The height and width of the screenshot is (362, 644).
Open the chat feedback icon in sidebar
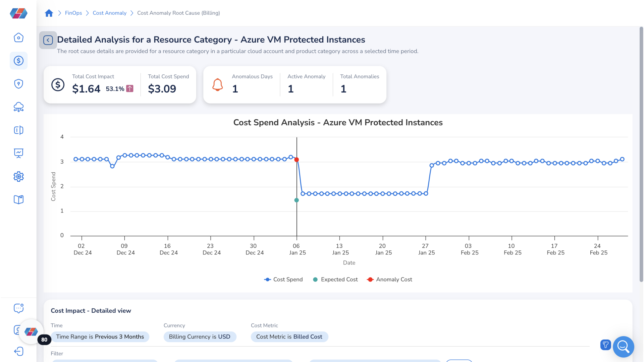click(18, 308)
